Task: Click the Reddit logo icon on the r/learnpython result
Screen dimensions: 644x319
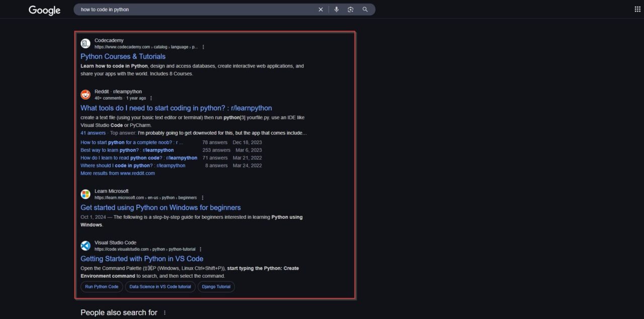Action: click(86, 94)
